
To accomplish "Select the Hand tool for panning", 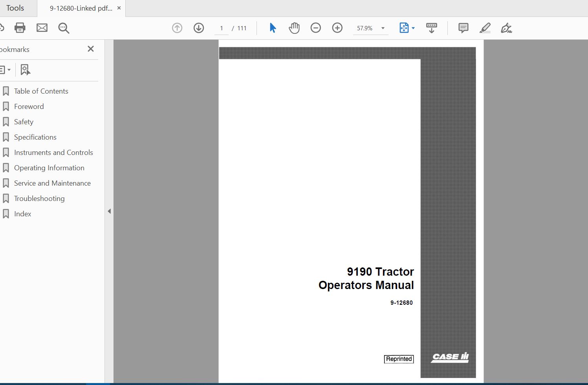I will point(294,28).
